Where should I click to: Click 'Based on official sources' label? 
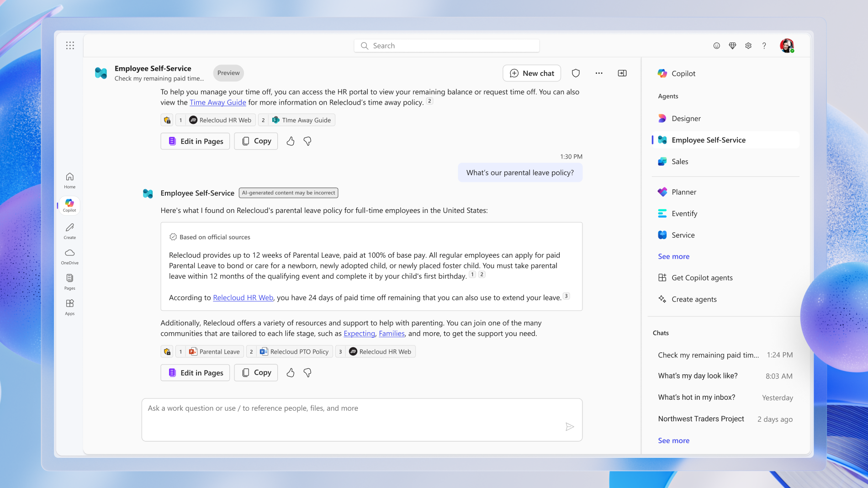point(210,237)
